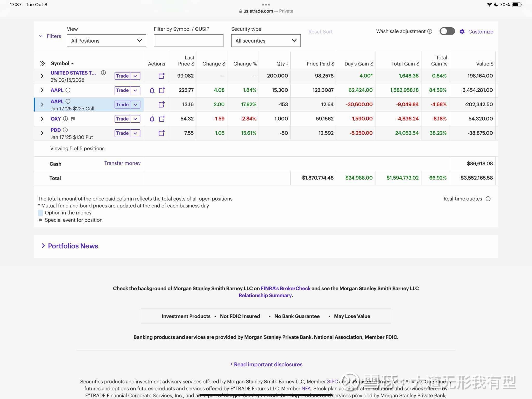The height and width of the screenshot is (399, 532).
Task: Open Trade dropdown arrow for AAPL stock
Action: click(135, 90)
